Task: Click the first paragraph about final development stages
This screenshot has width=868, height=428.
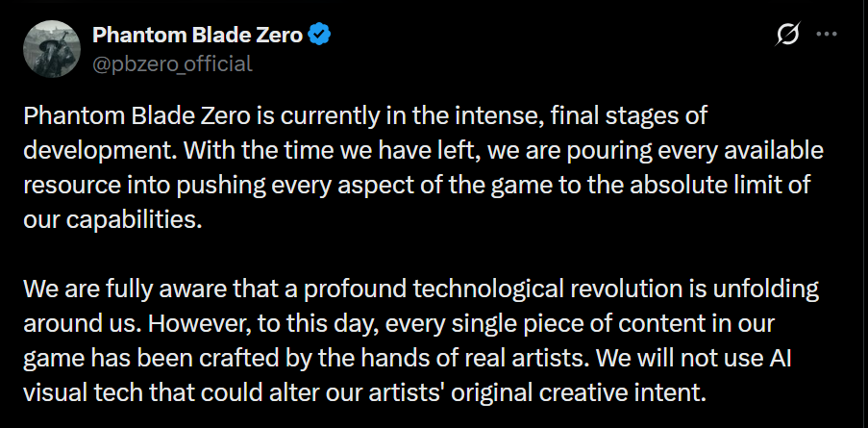Action: [x=424, y=168]
